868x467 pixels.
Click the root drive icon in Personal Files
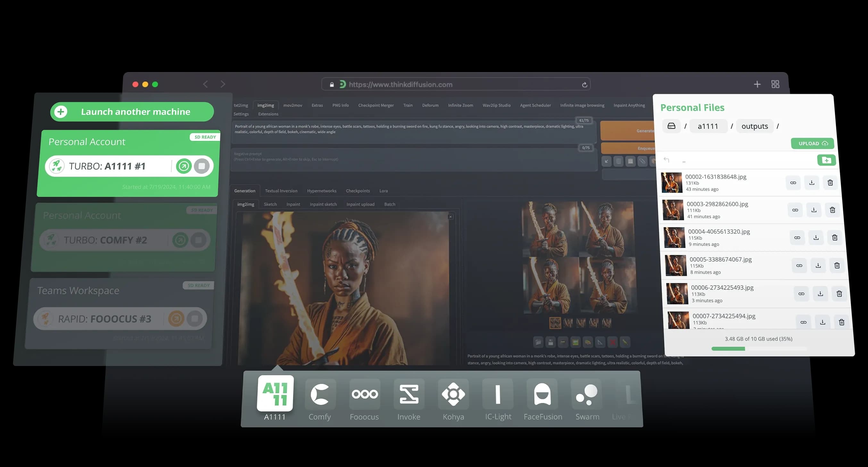[x=671, y=126]
